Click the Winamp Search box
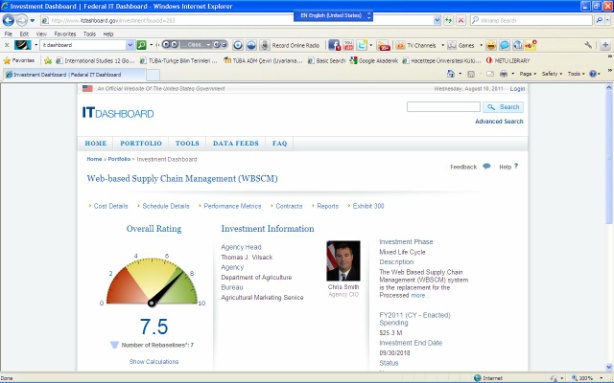The image size is (614, 383). point(531,20)
